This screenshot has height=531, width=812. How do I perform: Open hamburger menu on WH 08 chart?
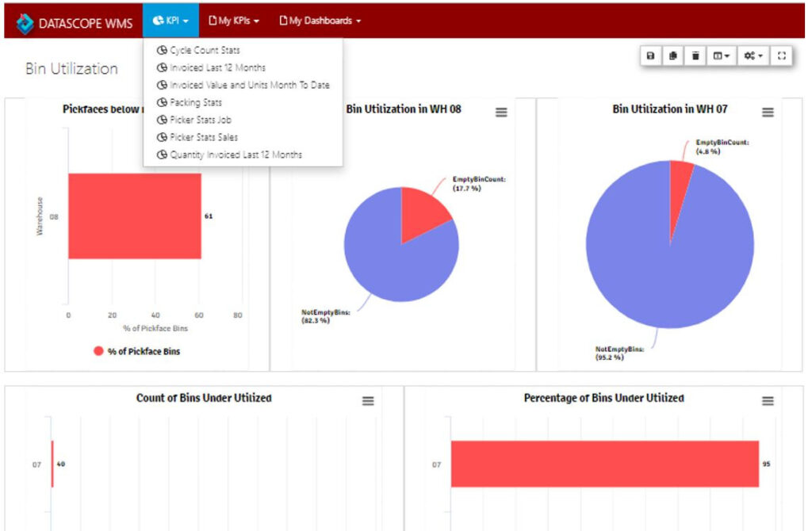pos(501,113)
